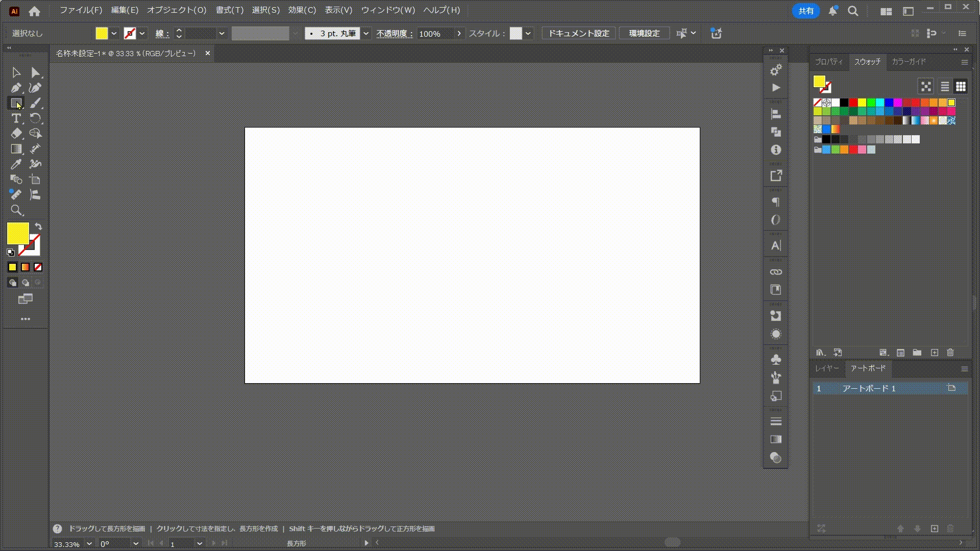This screenshot has width=980, height=551.
Task: Select アートボード 1 row
Action: 890,389
